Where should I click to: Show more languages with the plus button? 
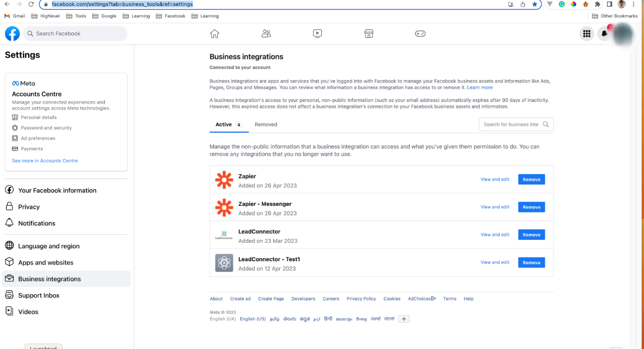404,319
